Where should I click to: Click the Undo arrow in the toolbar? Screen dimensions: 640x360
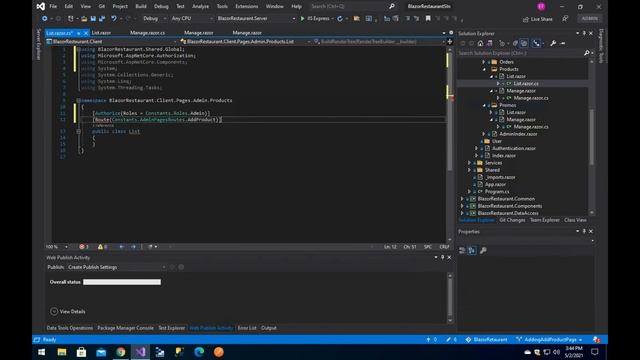click(x=113, y=18)
